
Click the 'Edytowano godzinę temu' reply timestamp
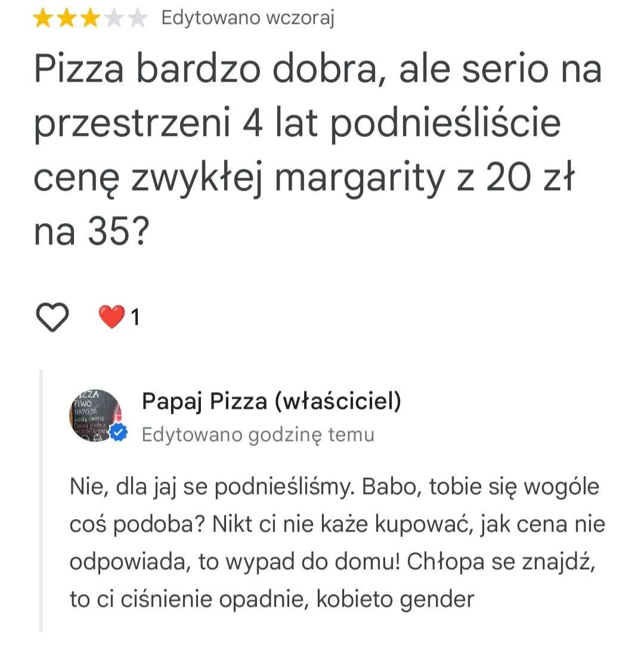pos(258,435)
